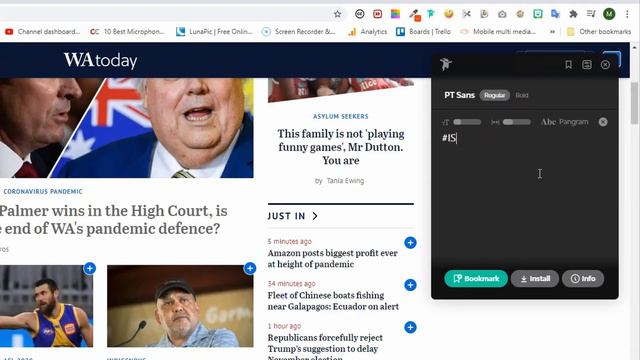Open the font list icon in Fonts Ninja panel
The width and height of the screenshot is (640, 360).
point(587,64)
